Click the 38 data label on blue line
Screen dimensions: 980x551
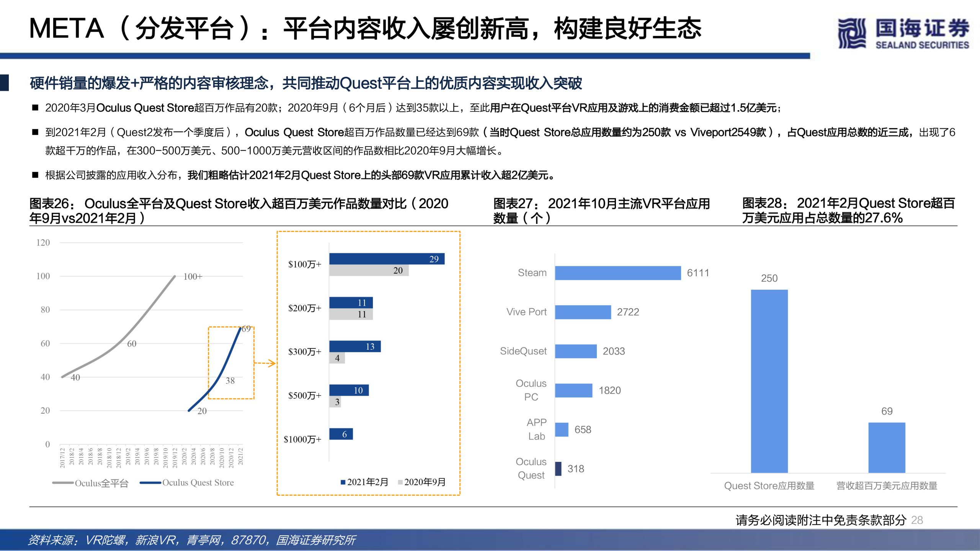pyautogui.click(x=230, y=380)
